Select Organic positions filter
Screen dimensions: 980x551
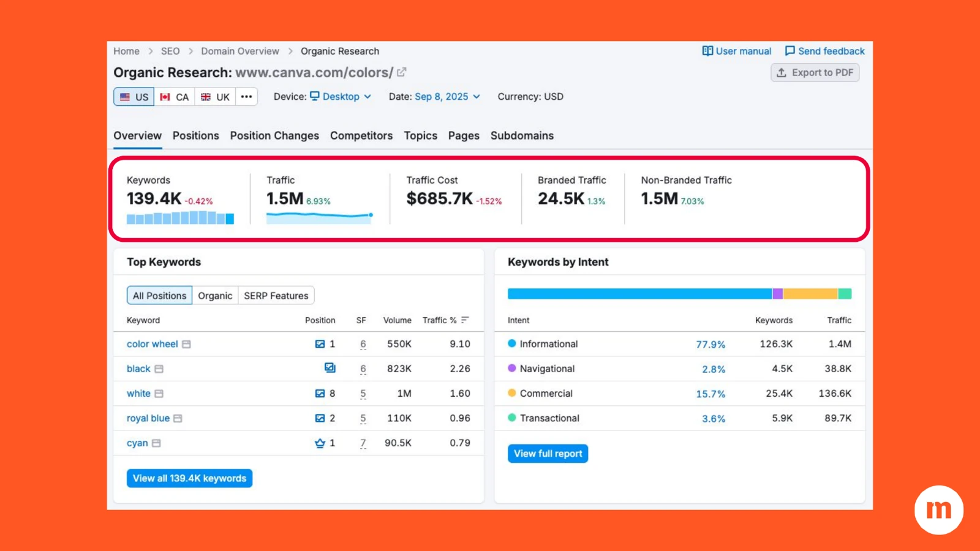[x=215, y=296]
